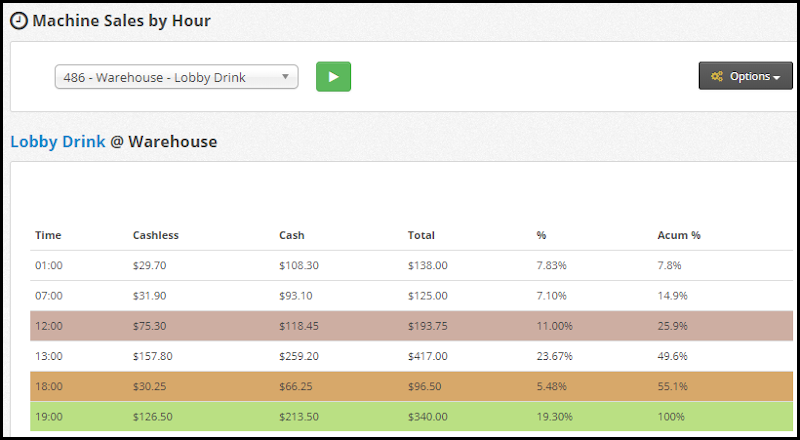Click the Cashless column header
The height and width of the screenshot is (440, 800).
pos(156,235)
